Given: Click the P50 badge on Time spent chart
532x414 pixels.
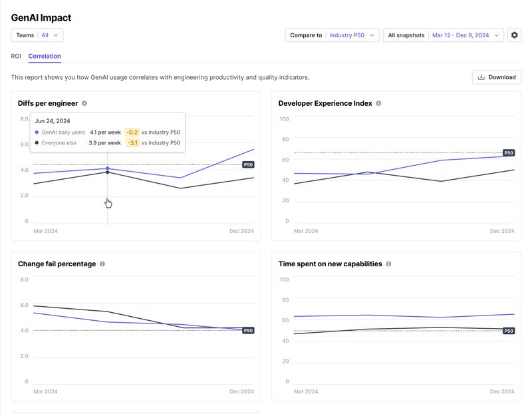Looking at the screenshot, I should click(509, 331).
